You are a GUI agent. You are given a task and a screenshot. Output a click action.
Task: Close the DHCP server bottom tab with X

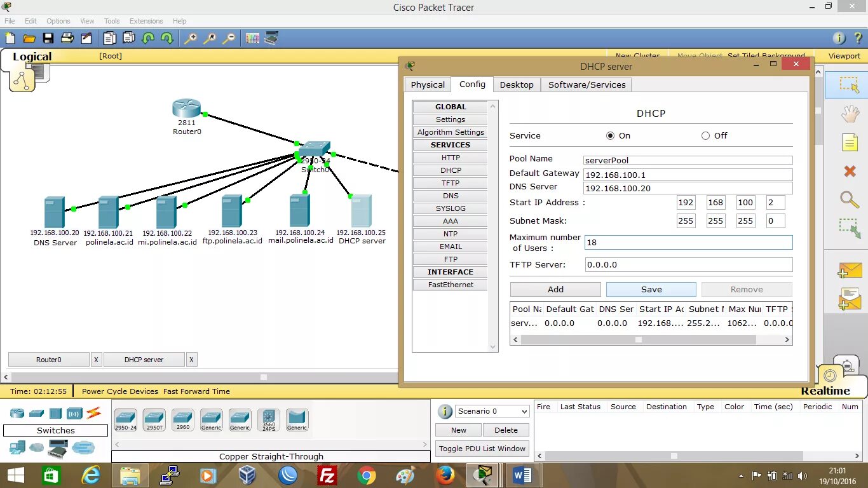pos(191,360)
